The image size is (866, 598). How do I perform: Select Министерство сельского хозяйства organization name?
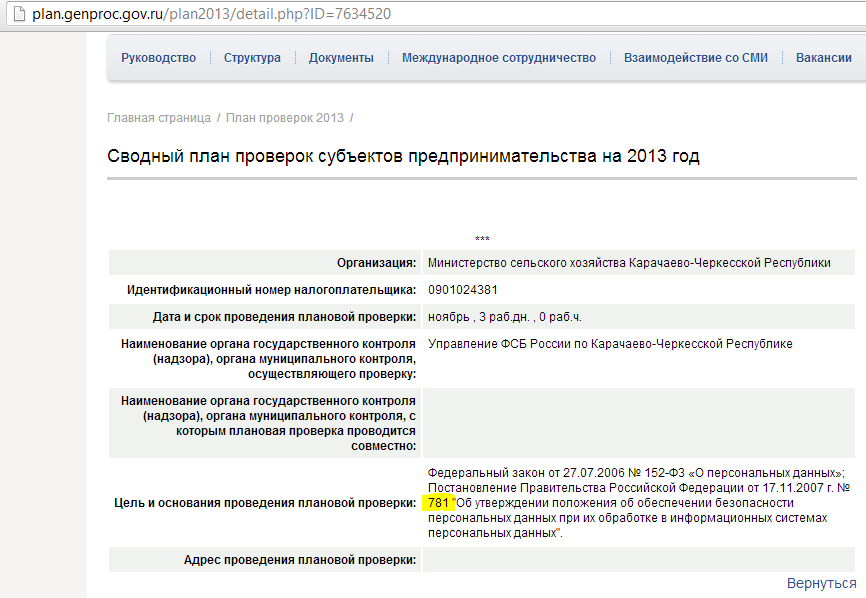pyautogui.click(x=629, y=263)
